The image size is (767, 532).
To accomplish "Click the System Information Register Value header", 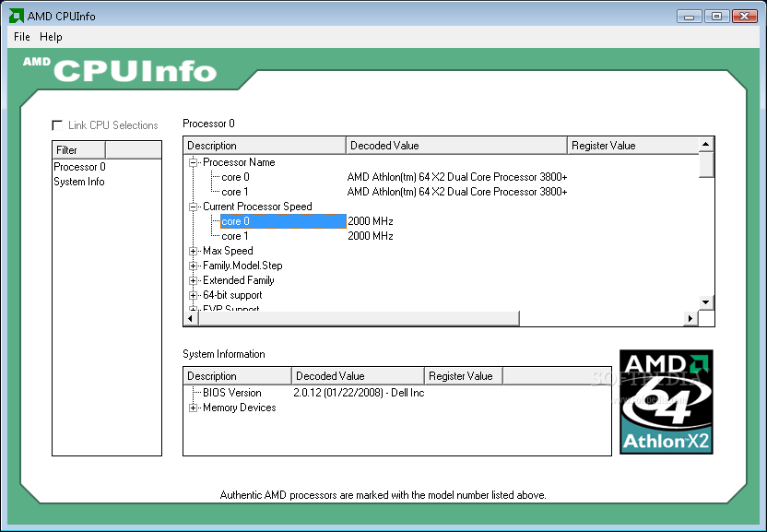I will pyautogui.click(x=463, y=376).
